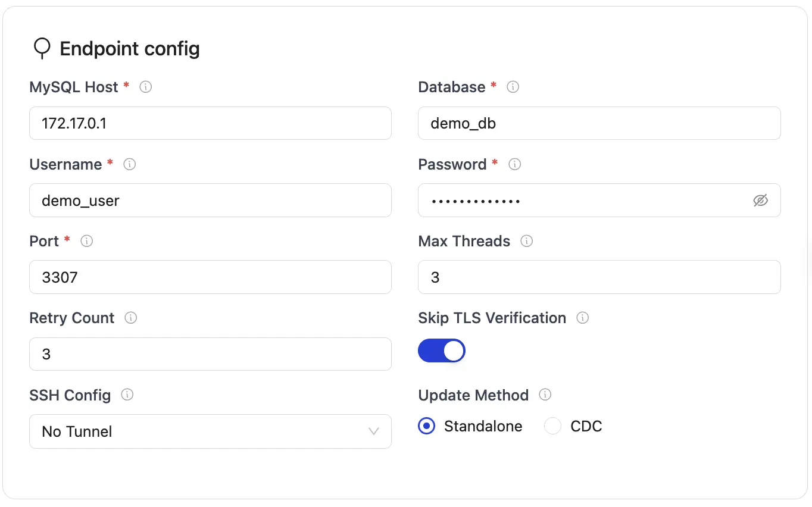Select the CDC update method
The height and width of the screenshot is (507, 812).
point(552,426)
